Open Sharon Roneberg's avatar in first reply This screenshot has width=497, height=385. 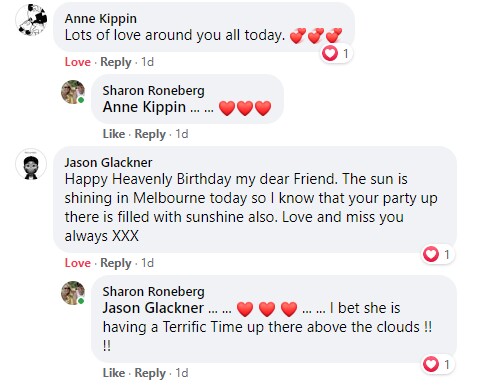coord(73,92)
